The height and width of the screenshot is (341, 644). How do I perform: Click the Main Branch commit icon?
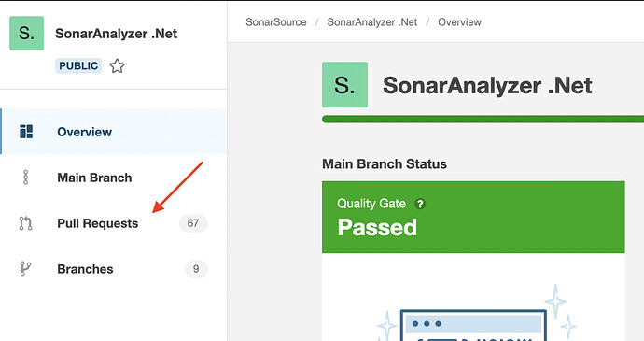25,178
